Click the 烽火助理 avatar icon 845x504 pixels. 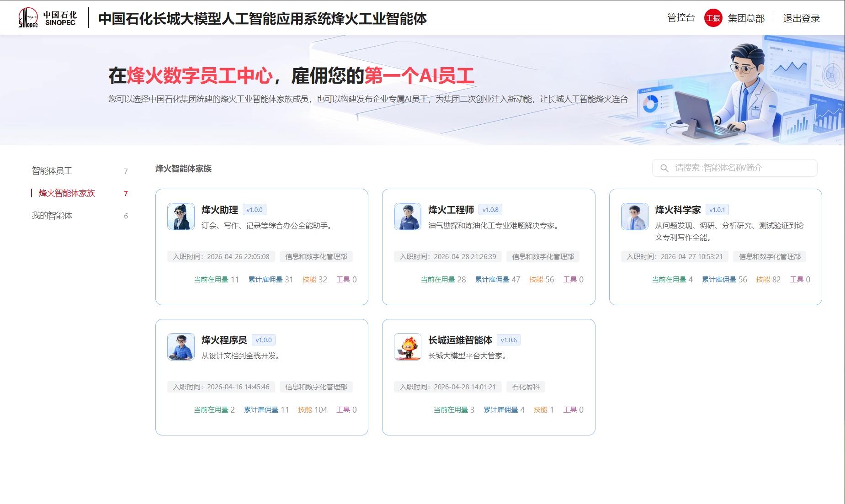(x=181, y=217)
